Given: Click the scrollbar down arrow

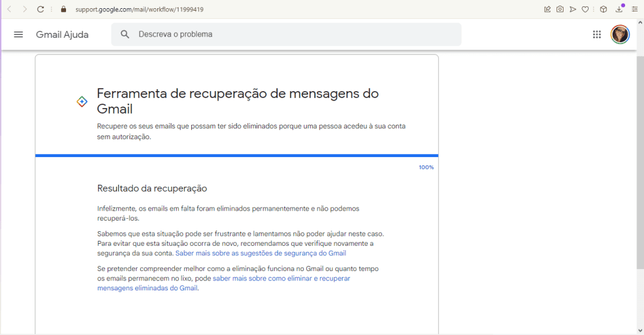Looking at the screenshot, I should (640, 331).
